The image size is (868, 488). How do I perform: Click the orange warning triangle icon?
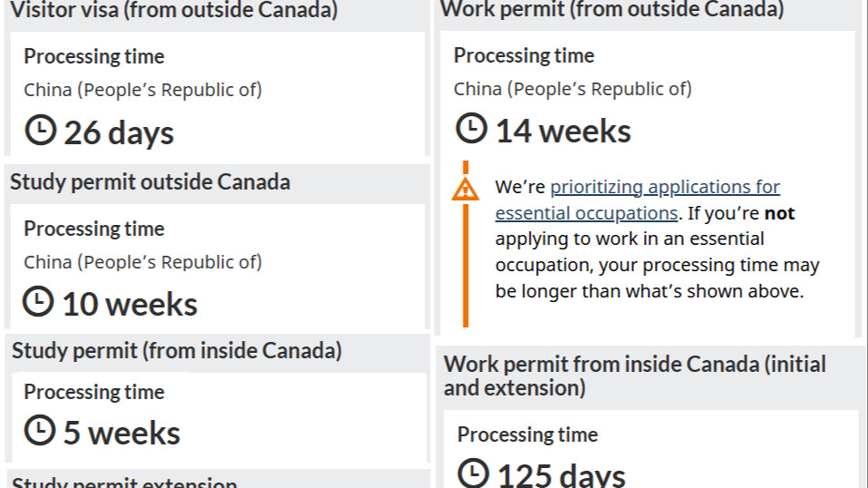pyautogui.click(x=465, y=189)
